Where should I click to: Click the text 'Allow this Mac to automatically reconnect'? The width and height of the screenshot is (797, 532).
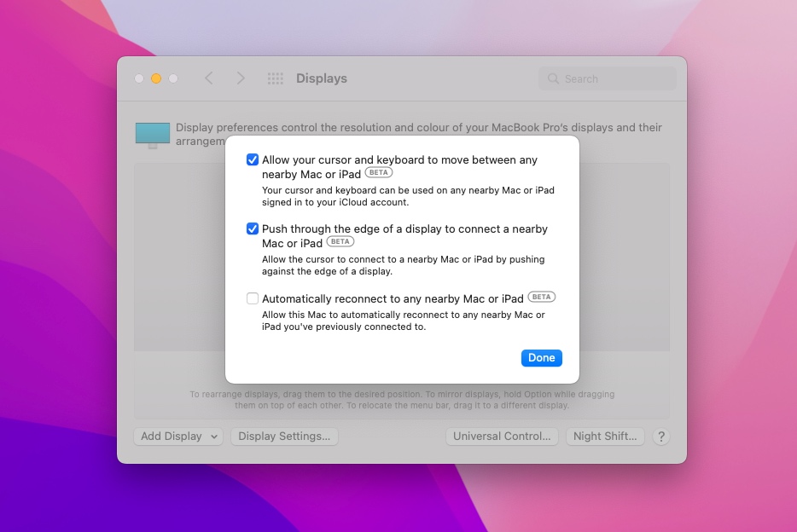point(403,321)
